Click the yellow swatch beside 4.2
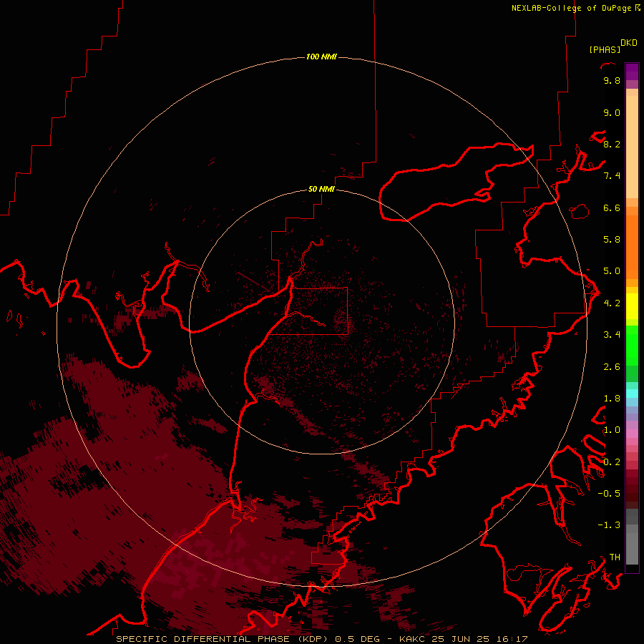Screen dimensions: 644x644 pos(632,306)
